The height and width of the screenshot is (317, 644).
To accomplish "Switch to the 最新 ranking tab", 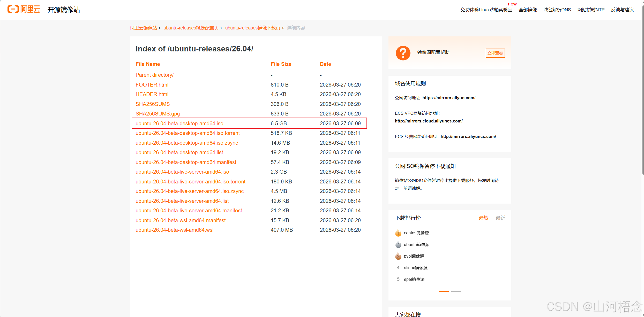I will [x=500, y=218].
